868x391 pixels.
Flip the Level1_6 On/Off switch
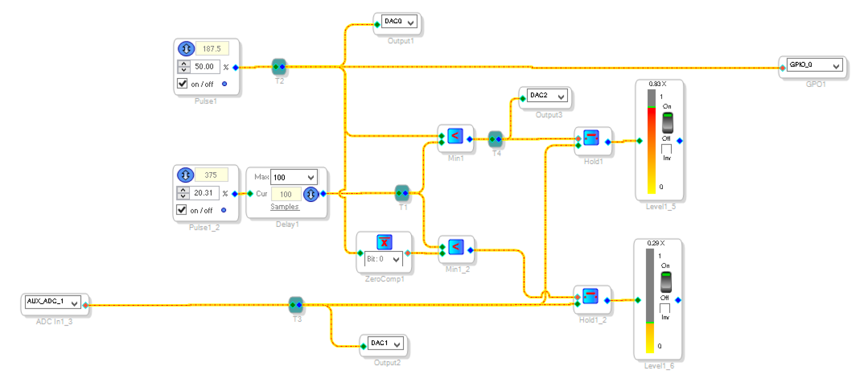click(x=666, y=282)
